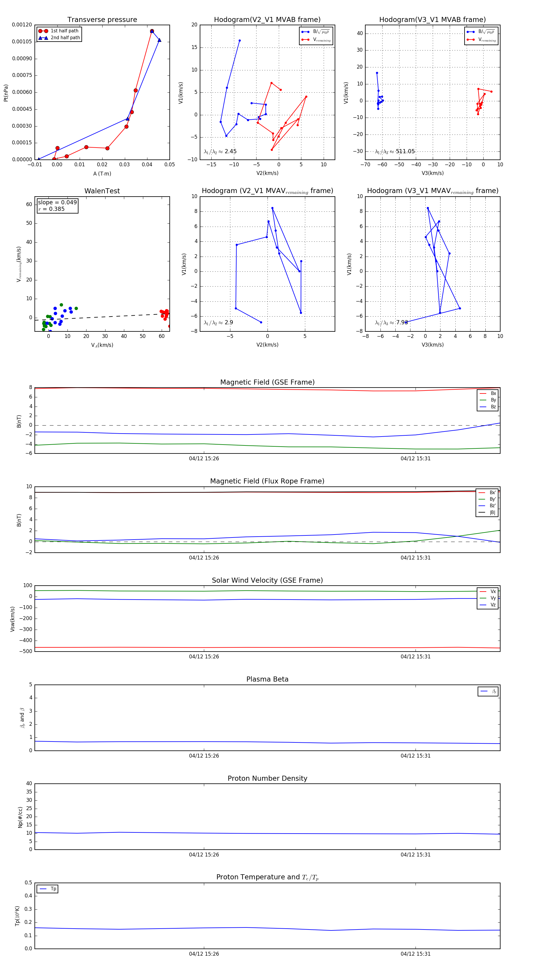535x980 pixels.
Task: Click 'Proton Number Density' title
Action: coord(267,778)
